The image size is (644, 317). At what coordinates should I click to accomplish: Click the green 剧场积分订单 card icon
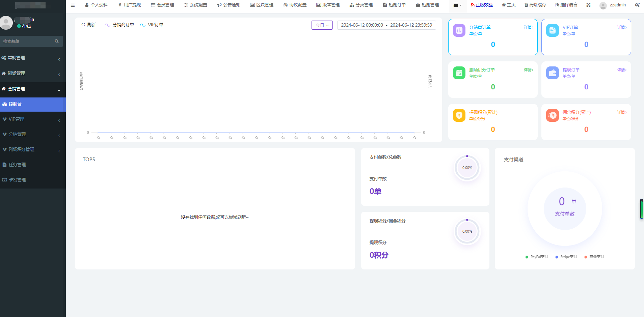459,73
